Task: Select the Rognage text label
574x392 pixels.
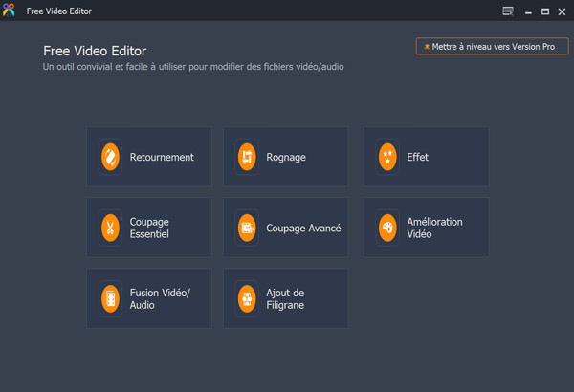Action: (286, 158)
